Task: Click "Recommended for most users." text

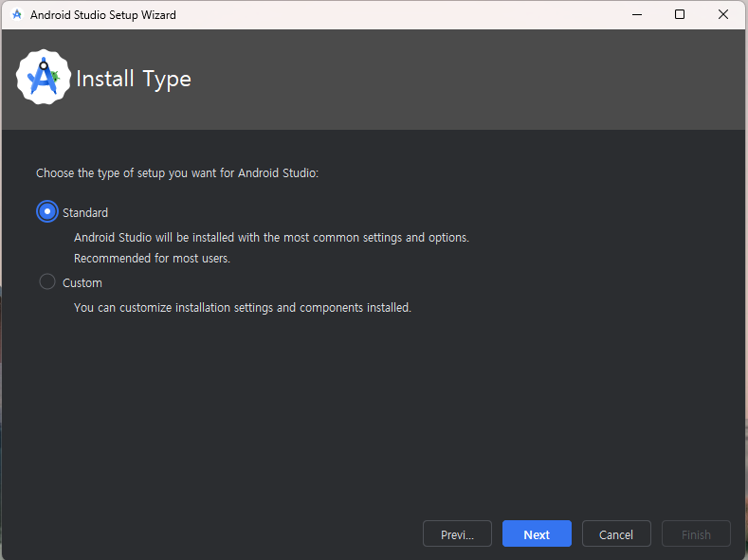Action: pyautogui.click(x=153, y=259)
